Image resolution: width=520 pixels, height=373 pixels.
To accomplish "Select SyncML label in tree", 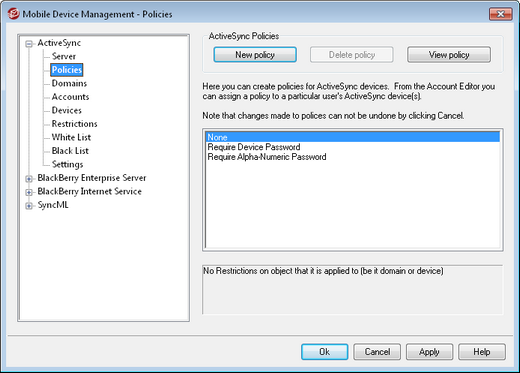I will [x=53, y=205].
